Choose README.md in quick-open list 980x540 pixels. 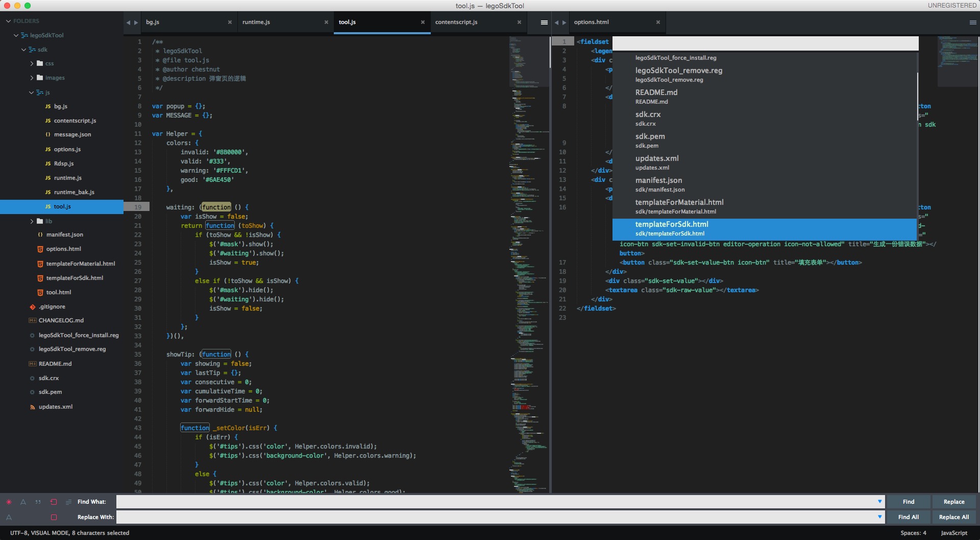click(765, 97)
